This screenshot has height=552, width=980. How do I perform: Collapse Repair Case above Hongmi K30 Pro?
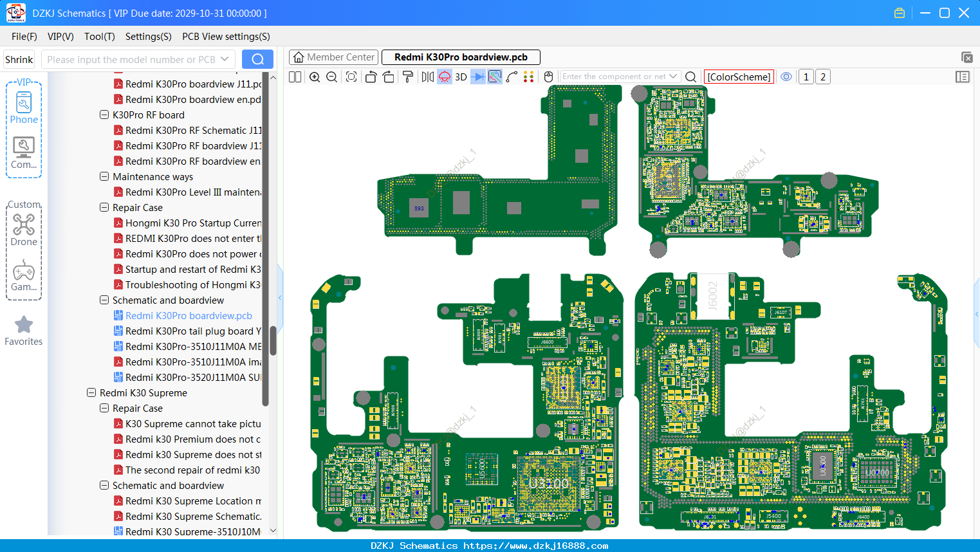pos(104,208)
